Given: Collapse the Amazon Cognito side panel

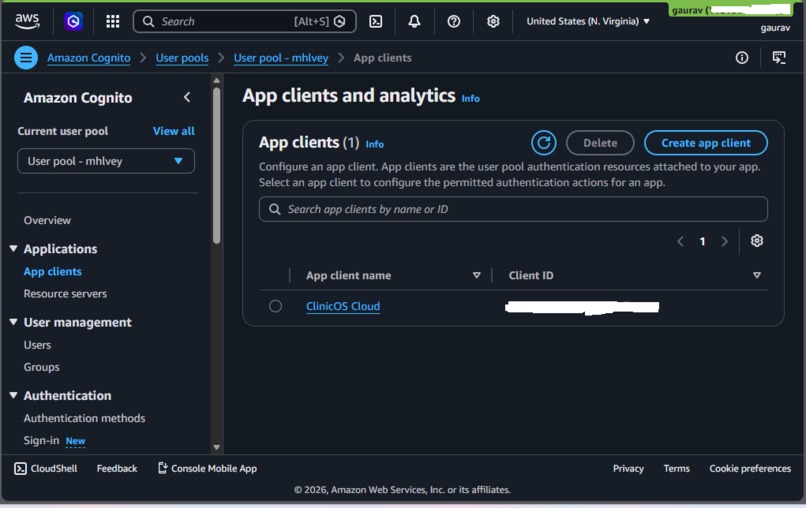Looking at the screenshot, I should (187, 97).
